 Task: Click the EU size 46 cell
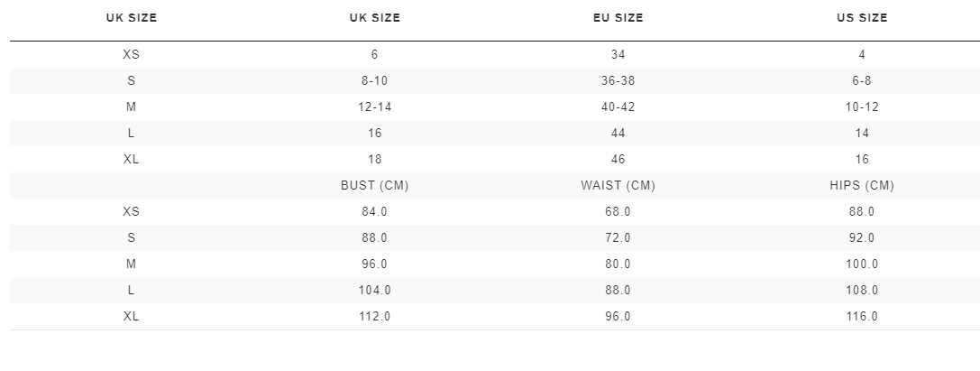(618, 160)
